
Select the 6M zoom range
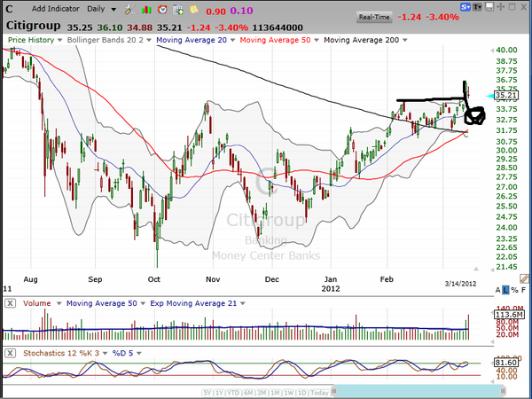tap(247, 393)
